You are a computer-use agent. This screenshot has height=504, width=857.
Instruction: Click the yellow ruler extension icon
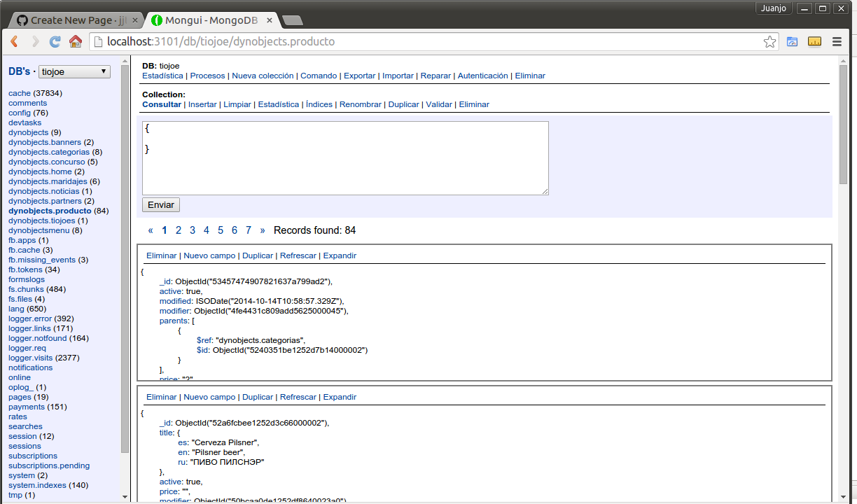pos(814,42)
